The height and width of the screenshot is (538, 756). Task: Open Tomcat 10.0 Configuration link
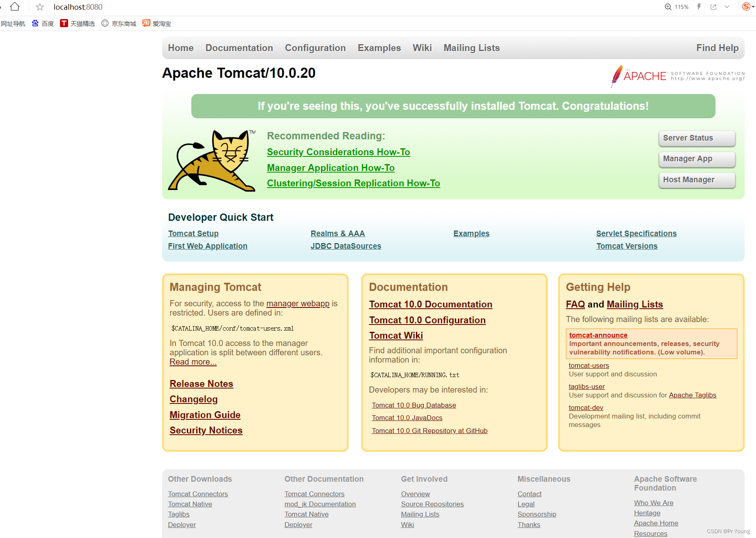pos(427,320)
